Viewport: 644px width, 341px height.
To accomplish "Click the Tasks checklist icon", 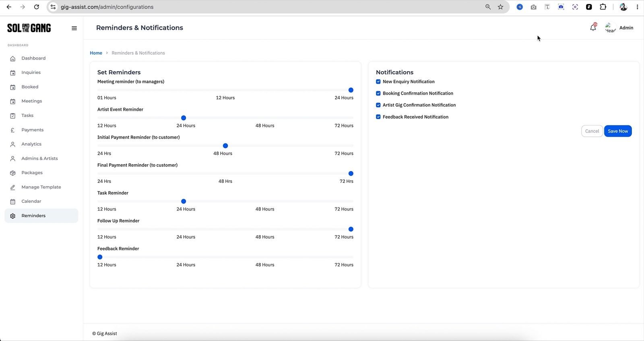I will 13,116.
